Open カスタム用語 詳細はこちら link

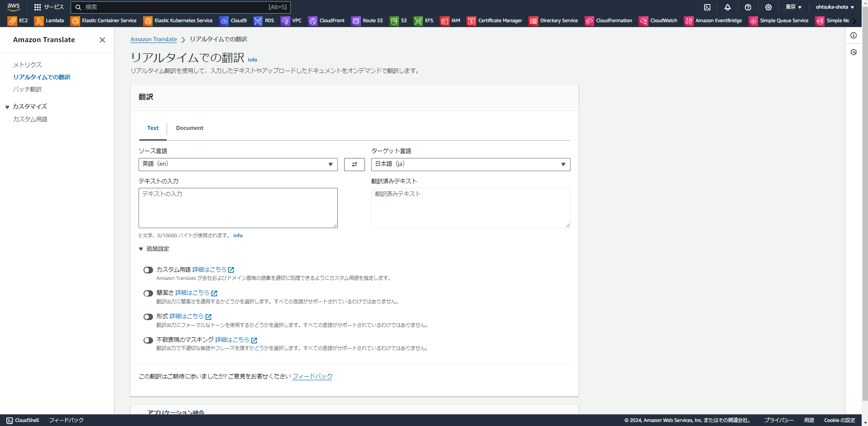pos(213,270)
